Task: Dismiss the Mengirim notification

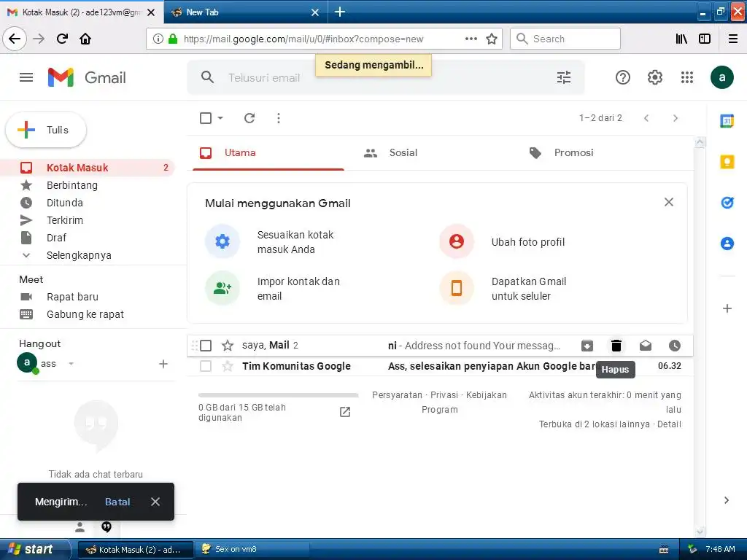Action: click(x=155, y=502)
